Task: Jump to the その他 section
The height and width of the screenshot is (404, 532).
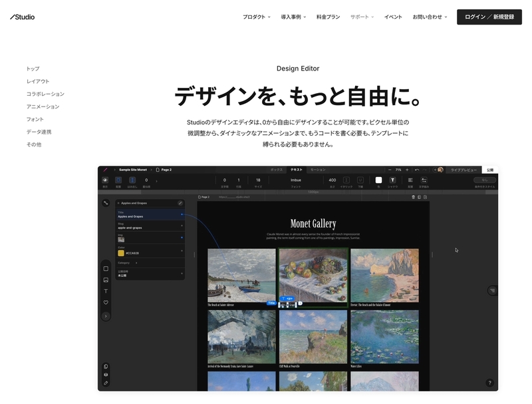Action: point(34,144)
